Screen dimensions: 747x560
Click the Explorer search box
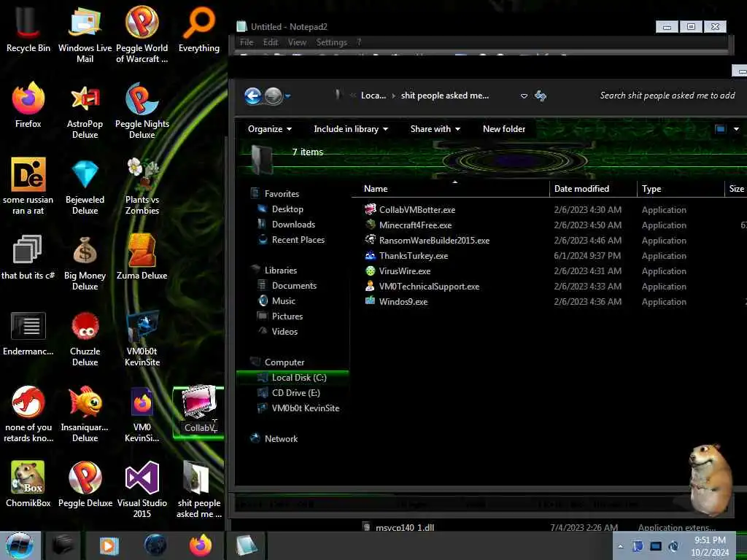667,96
